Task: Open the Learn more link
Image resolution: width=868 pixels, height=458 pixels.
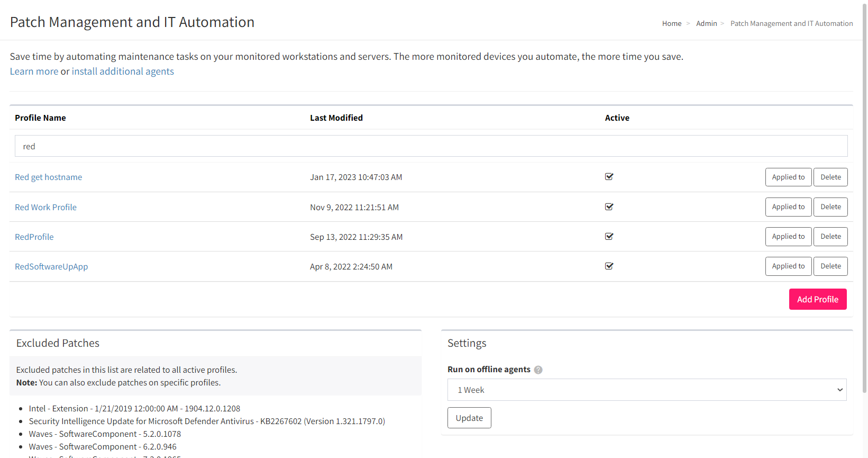Action: (x=34, y=71)
